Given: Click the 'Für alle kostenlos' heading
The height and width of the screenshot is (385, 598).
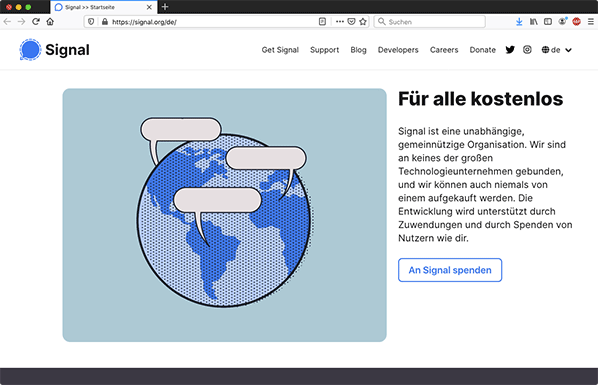Looking at the screenshot, I should pyautogui.click(x=480, y=99).
